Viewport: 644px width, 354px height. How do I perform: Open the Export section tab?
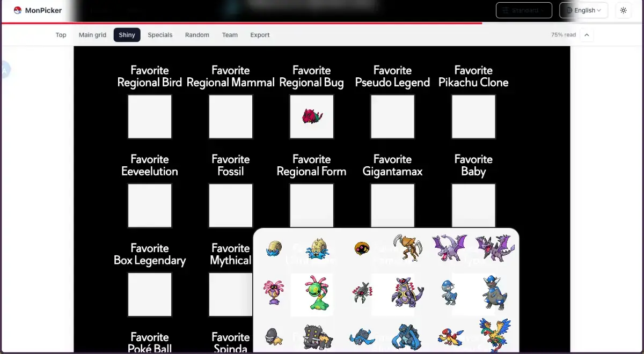260,35
